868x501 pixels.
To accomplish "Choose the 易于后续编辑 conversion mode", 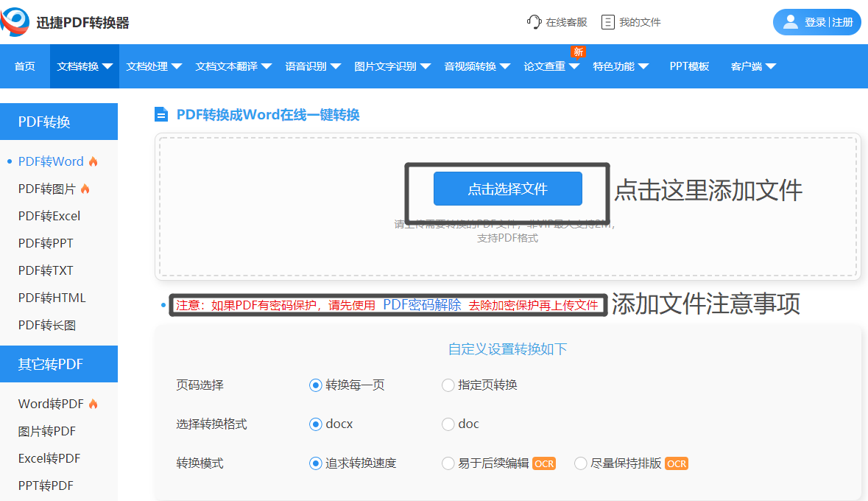I will coord(448,463).
